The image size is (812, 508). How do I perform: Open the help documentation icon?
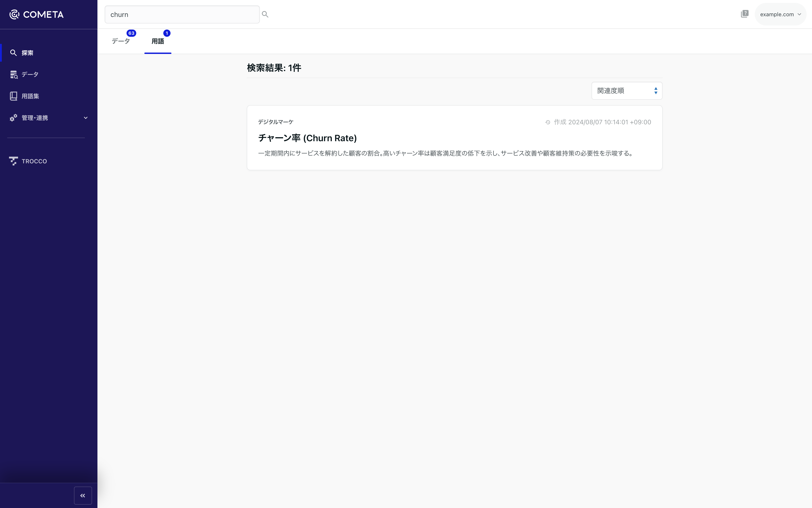[x=745, y=14]
